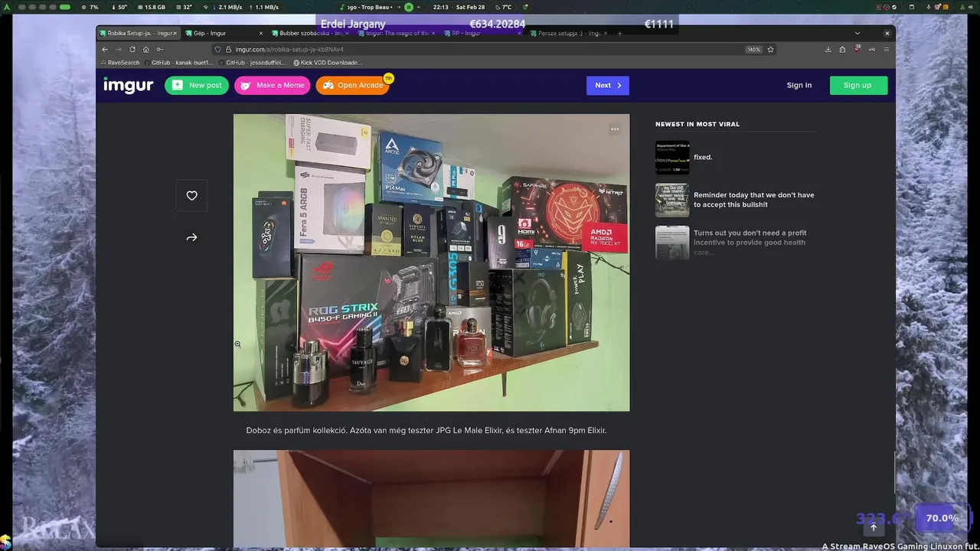Open 'Reminder today that we don't have' post
This screenshot has width=980, height=551.
(x=754, y=200)
